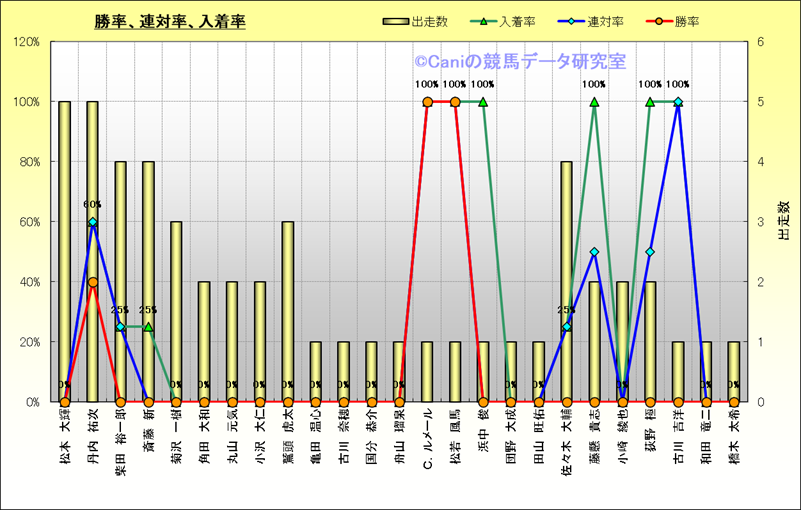
Task: Select the 40% orange circle for 丹内 祐次
Action: 93,282
